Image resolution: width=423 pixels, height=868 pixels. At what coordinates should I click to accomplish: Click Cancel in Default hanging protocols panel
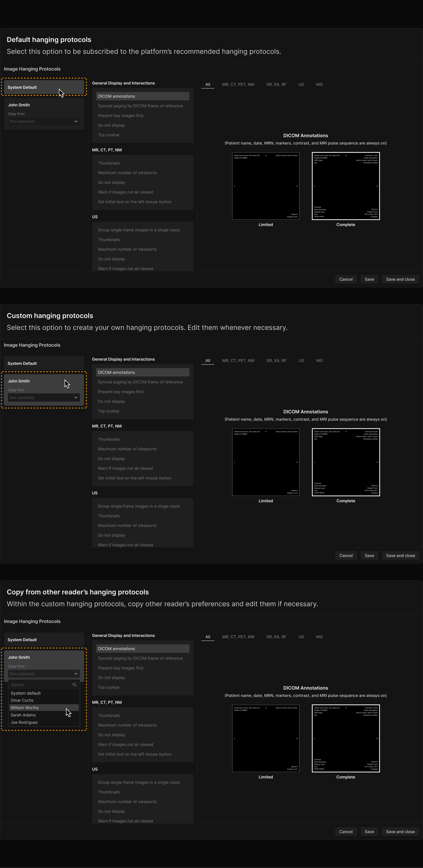point(346,279)
